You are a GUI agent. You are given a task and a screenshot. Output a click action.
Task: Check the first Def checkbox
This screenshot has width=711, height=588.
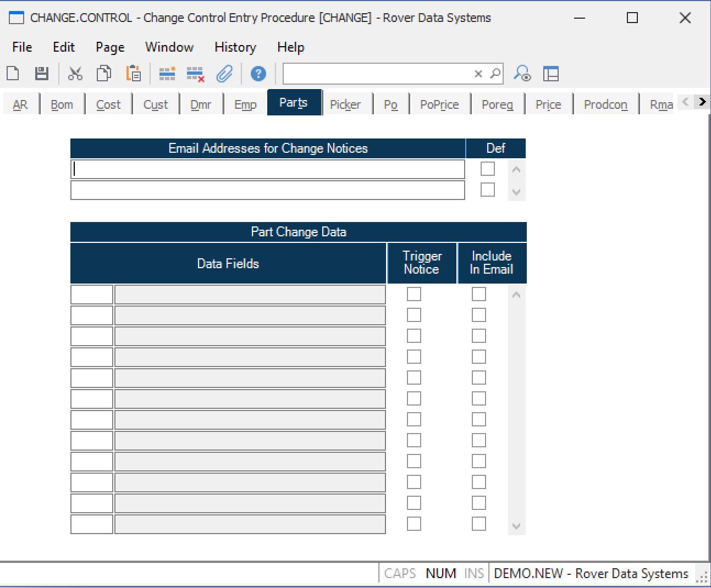(x=488, y=169)
